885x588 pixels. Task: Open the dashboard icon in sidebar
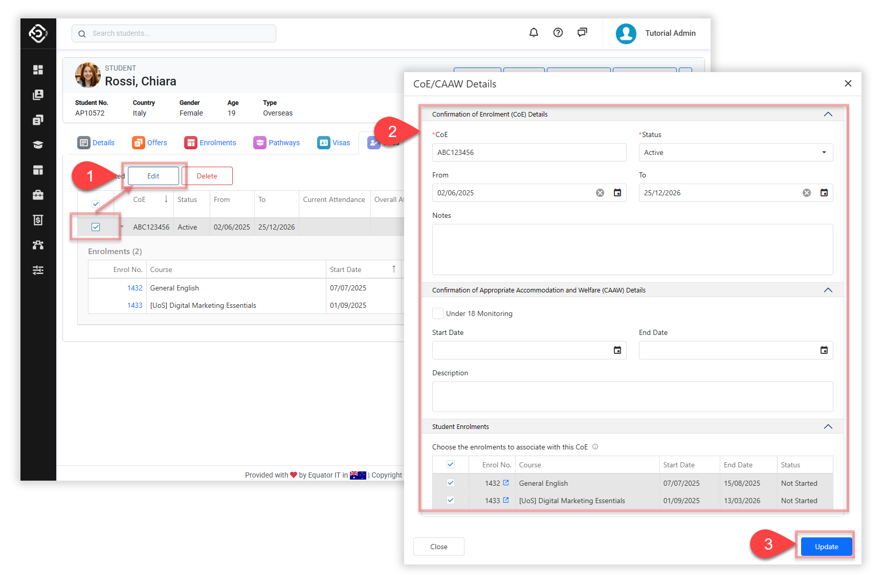coord(38,70)
